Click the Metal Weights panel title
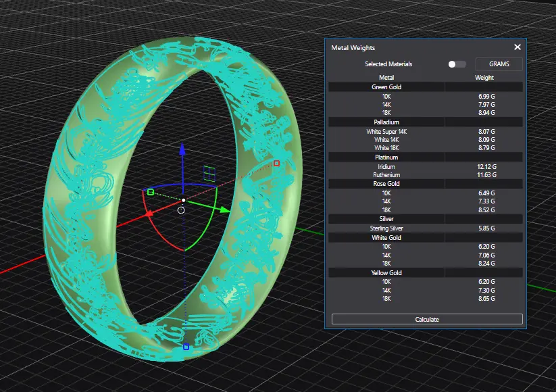This screenshot has height=392, width=556. [353, 48]
